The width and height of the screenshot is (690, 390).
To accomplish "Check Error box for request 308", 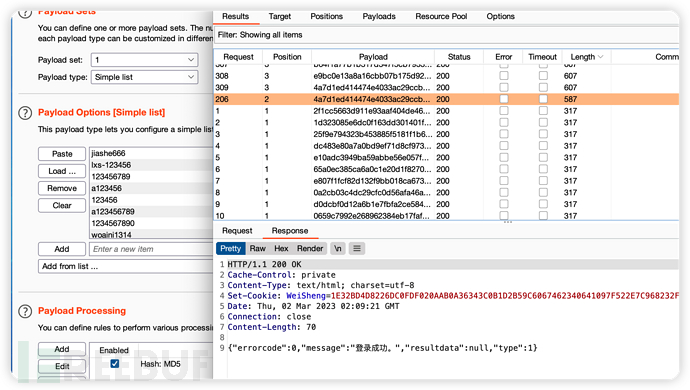I will (x=504, y=76).
